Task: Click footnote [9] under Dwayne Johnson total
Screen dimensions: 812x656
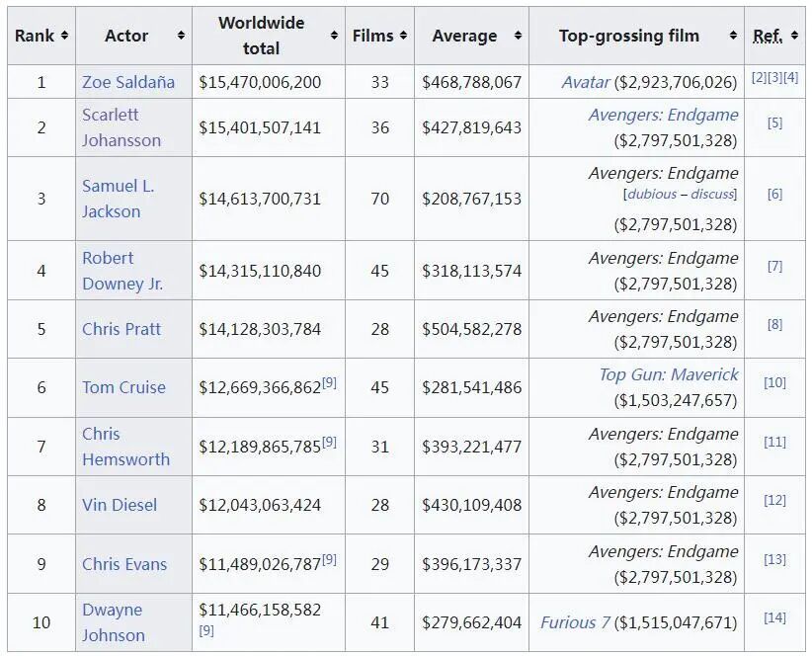Action: point(206,630)
